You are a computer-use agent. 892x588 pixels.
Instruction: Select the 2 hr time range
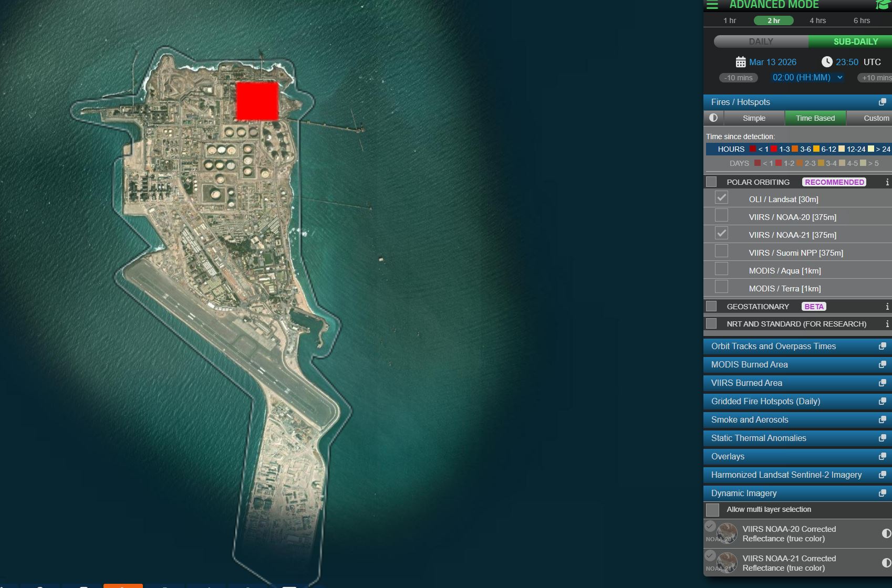(774, 20)
